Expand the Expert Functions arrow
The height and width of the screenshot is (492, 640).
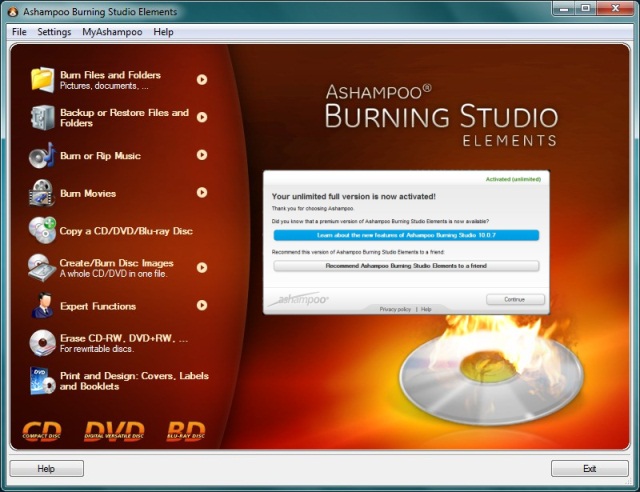pyautogui.click(x=202, y=305)
